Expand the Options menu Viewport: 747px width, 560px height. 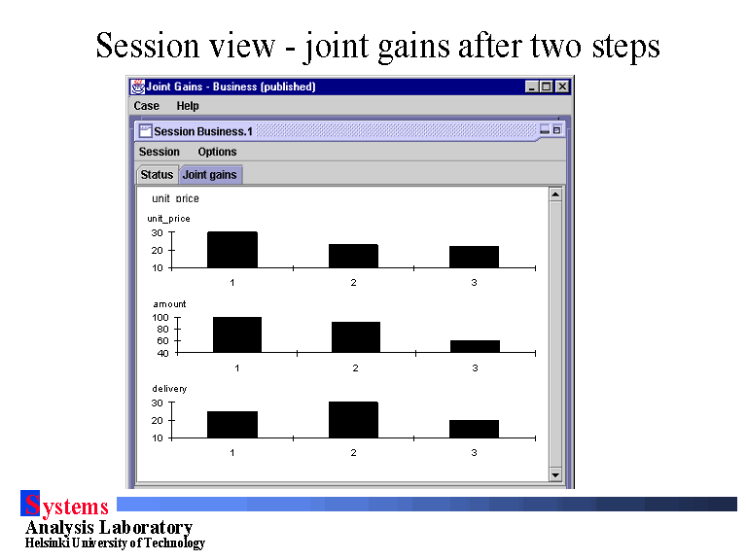point(217,152)
